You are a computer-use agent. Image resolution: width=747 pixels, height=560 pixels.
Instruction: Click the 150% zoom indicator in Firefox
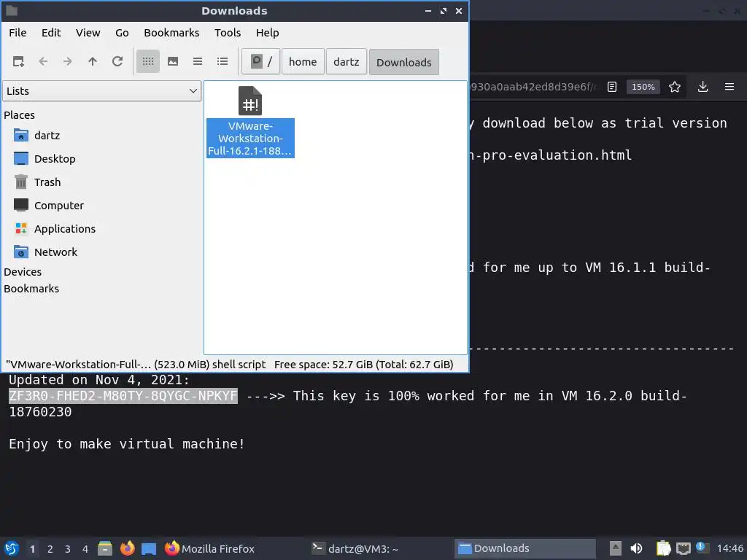point(643,87)
